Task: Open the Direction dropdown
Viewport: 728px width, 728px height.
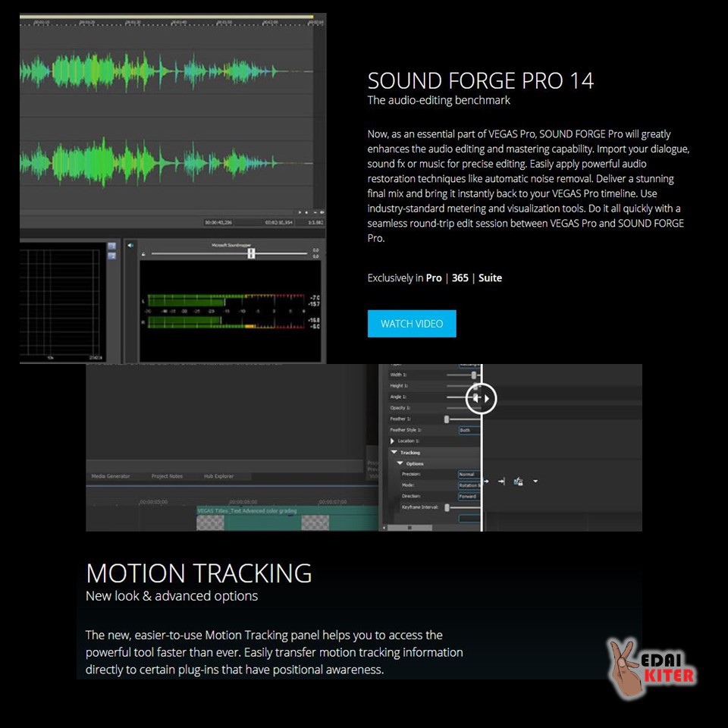Action: point(469,496)
